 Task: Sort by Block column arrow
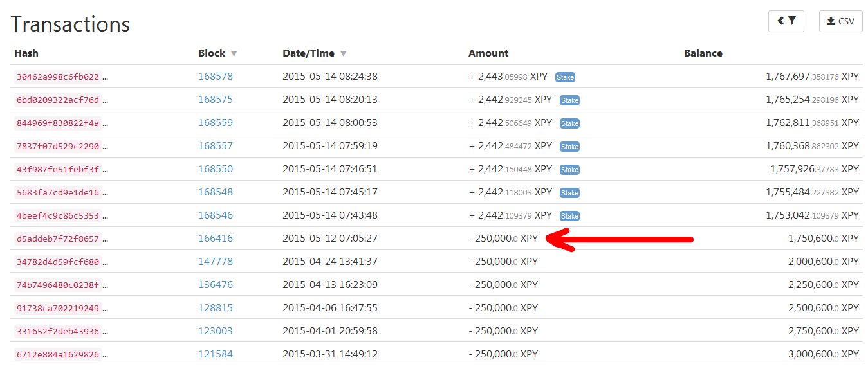point(234,54)
